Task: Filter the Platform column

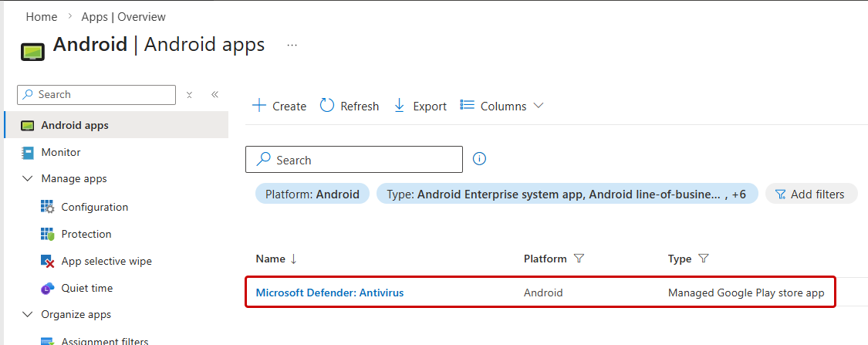Action: pyautogui.click(x=579, y=259)
